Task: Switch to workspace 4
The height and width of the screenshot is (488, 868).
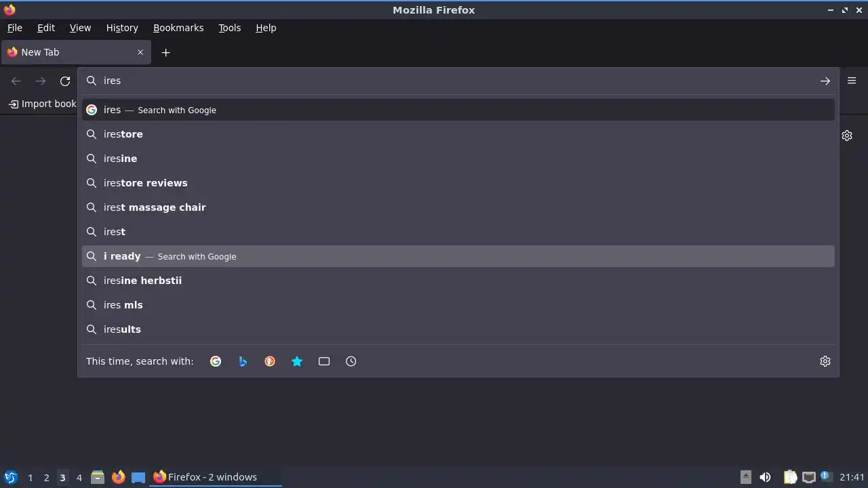Action: (x=79, y=477)
